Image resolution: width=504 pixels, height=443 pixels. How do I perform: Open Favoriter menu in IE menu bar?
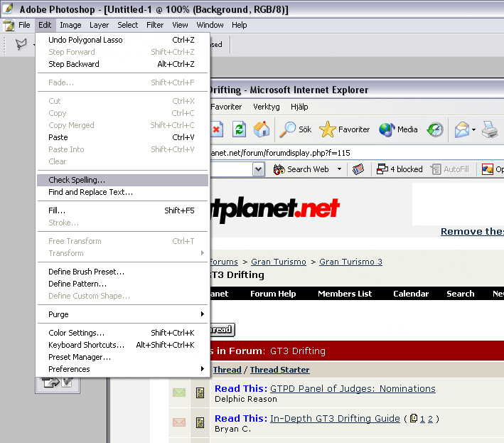(x=226, y=107)
